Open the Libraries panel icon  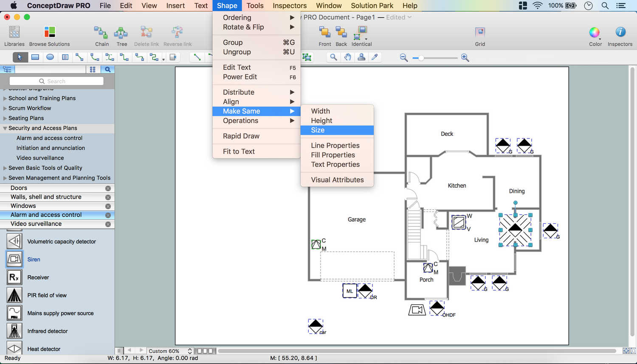tap(14, 33)
